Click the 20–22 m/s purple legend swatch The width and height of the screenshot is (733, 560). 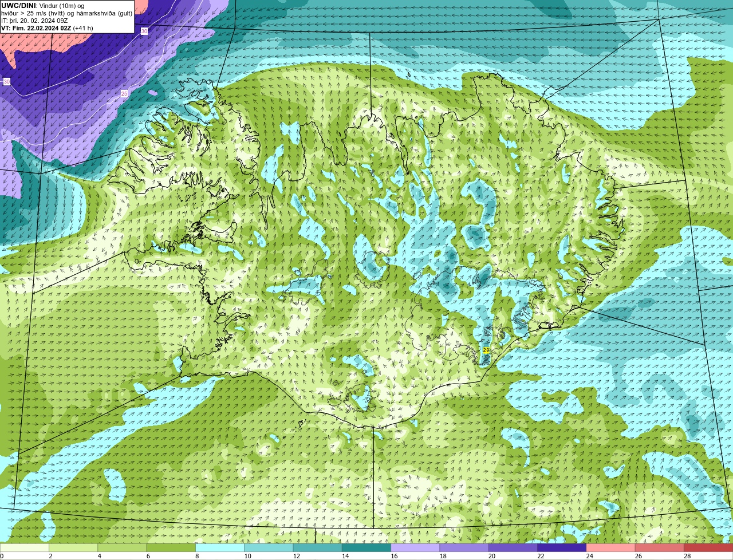(513, 548)
